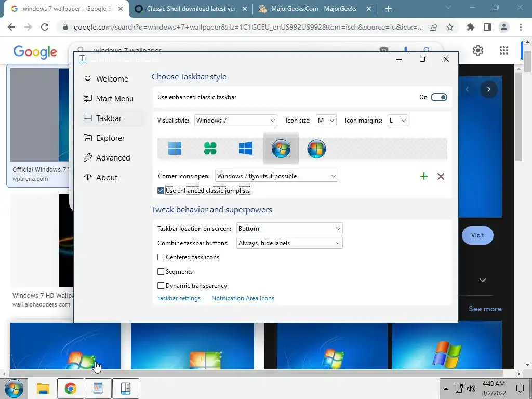Enable the Segments checkbox

click(x=161, y=271)
